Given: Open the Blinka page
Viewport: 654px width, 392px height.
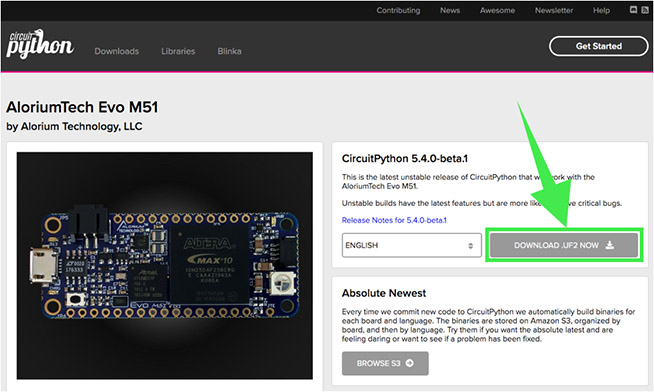Looking at the screenshot, I should click(x=229, y=51).
